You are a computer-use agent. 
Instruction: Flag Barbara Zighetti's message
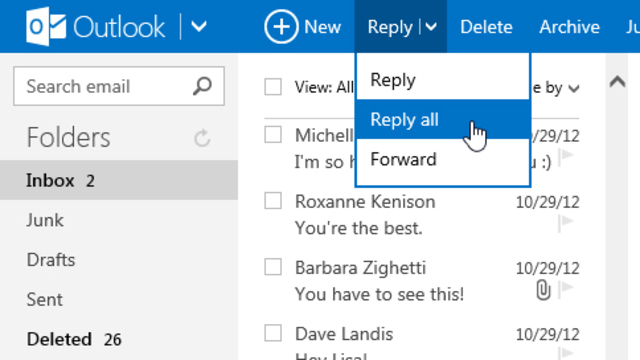(x=566, y=289)
